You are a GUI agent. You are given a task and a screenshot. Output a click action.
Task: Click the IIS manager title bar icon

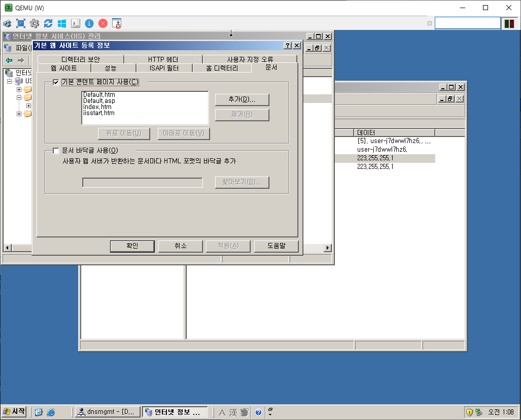(7, 36)
